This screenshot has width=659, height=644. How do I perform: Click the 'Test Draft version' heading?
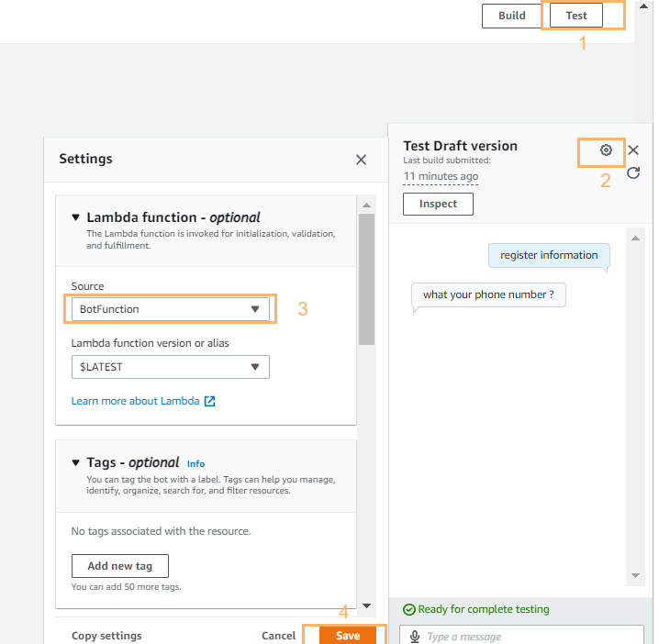click(x=460, y=146)
